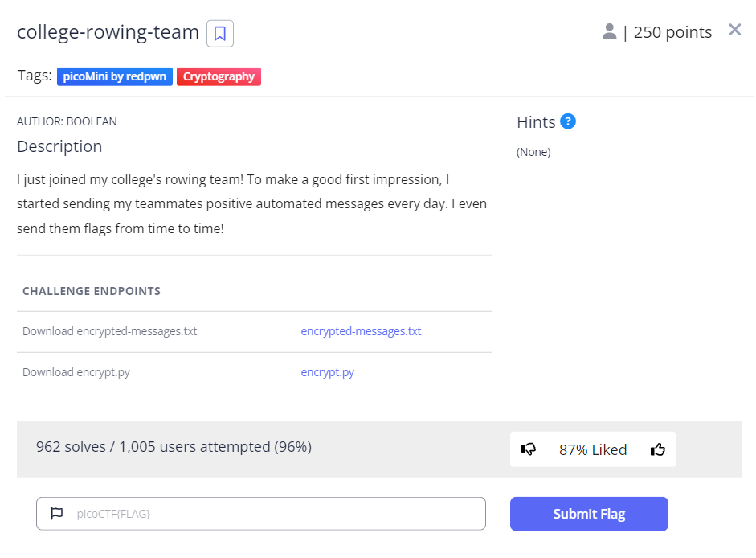The height and width of the screenshot is (558, 756).
Task: Click the Author: Boolean label
Action: click(67, 121)
